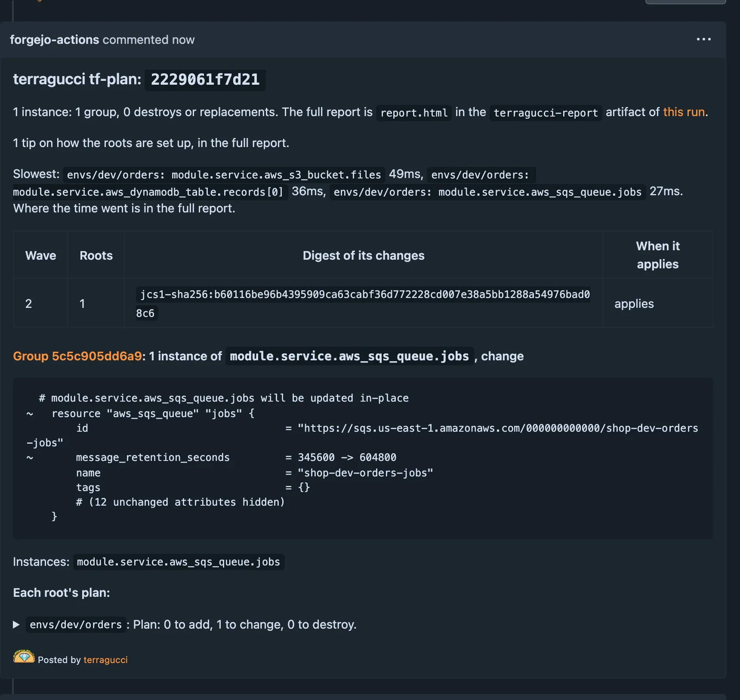This screenshot has height=700, width=740.
Task: Expand the envs/dev/orders plan details
Action: (16, 624)
